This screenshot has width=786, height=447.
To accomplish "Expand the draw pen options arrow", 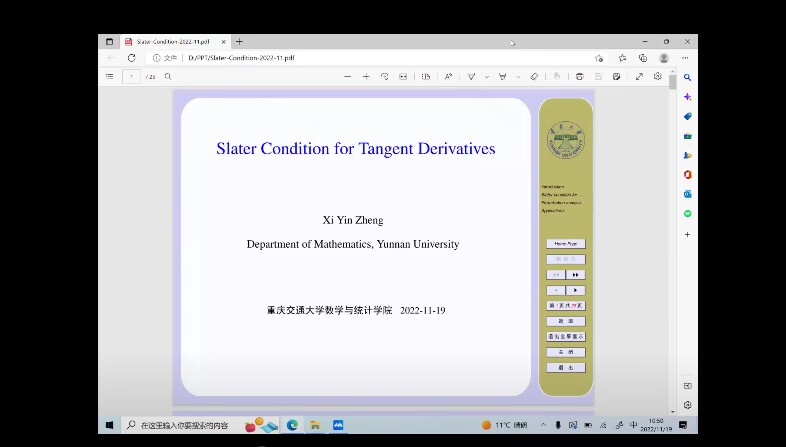I will (x=487, y=76).
